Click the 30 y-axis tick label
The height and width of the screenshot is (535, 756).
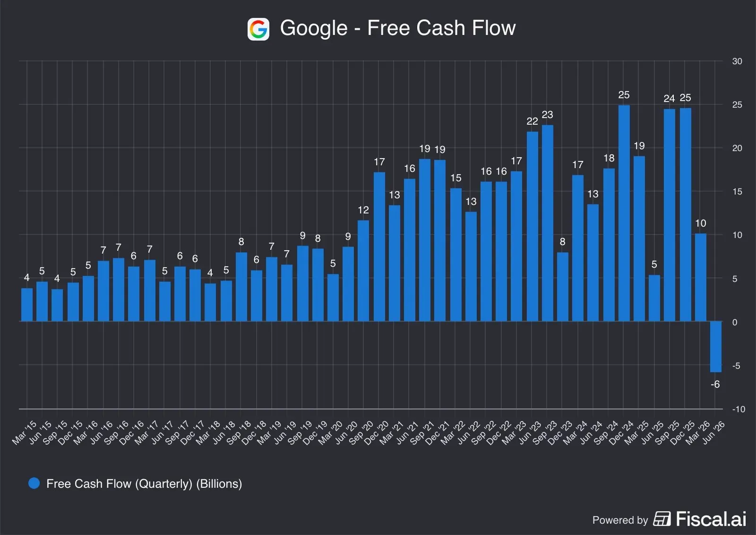coord(737,61)
